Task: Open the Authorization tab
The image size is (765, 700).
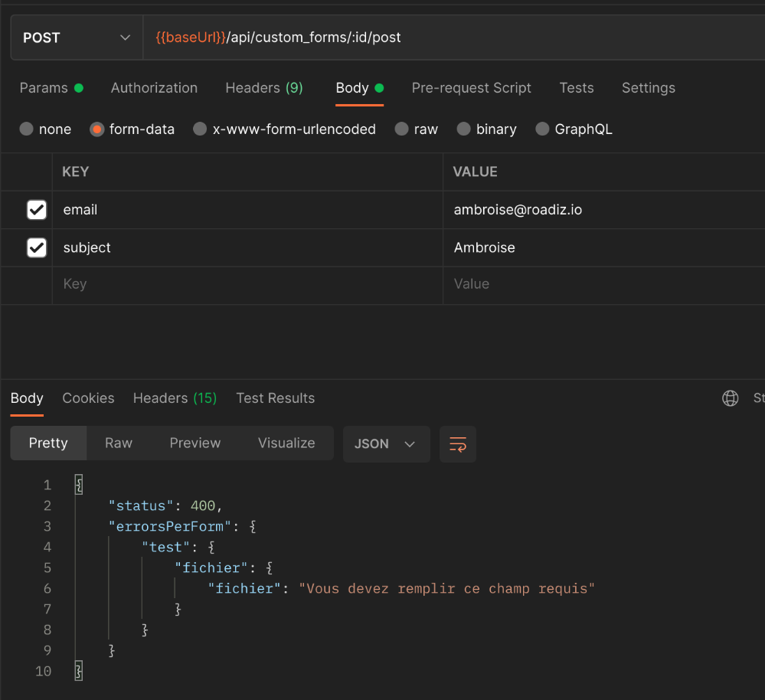Action: (x=154, y=88)
